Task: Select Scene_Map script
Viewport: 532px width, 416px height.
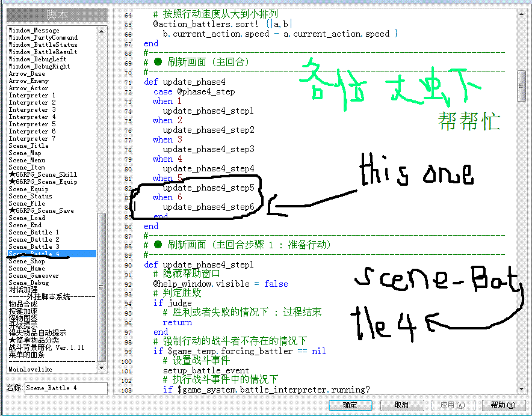Action: point(25,153)
